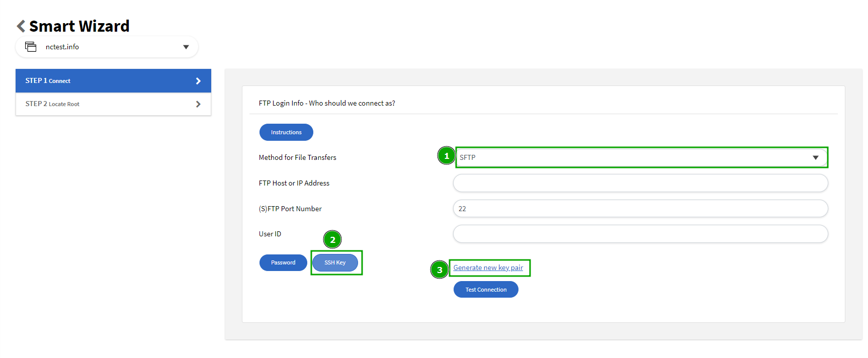
Task: Click the arrow of the SFTP combo box
Action: click(x=815, y=158)
